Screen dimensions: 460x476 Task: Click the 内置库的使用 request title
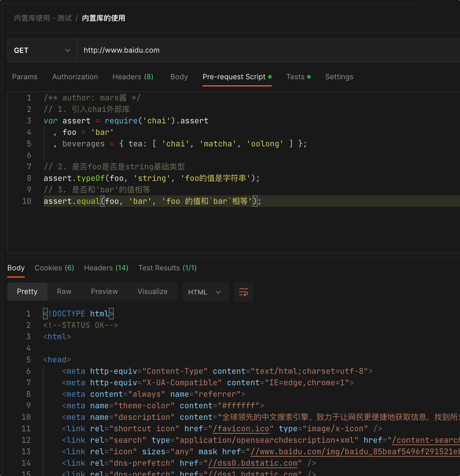(104, 18)
